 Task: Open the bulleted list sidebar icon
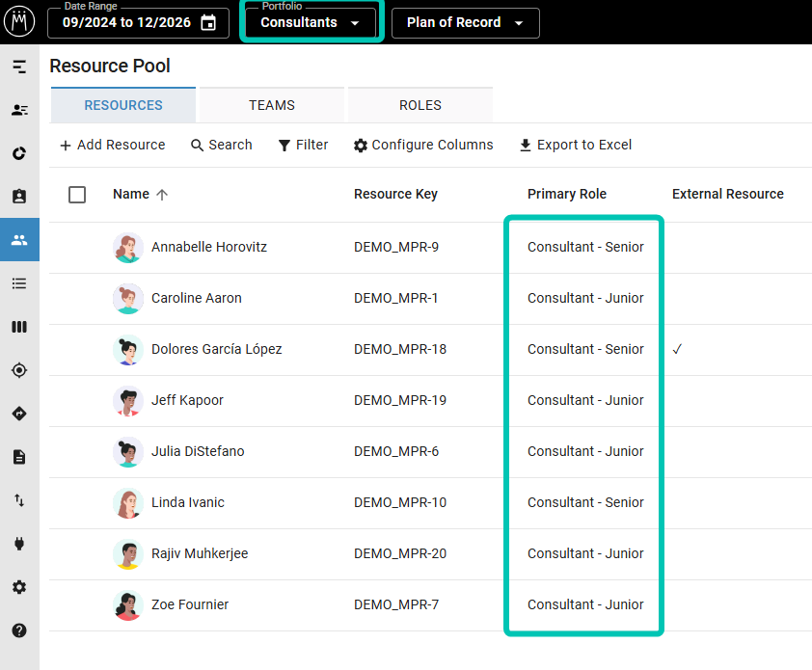tap(19, 283)
